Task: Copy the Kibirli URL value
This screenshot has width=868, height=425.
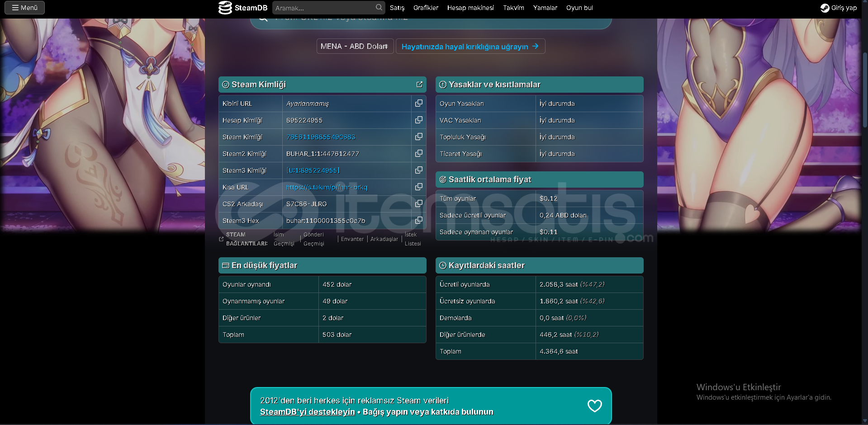Action: click(x=419, y=103)
